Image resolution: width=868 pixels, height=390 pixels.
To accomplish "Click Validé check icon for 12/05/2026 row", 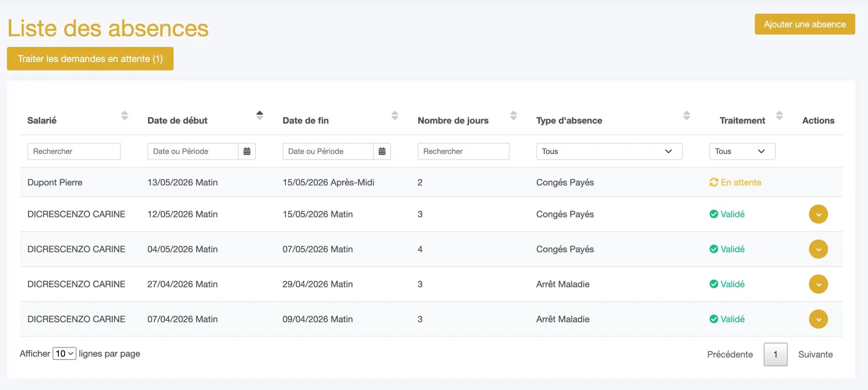I will (713, 214).
